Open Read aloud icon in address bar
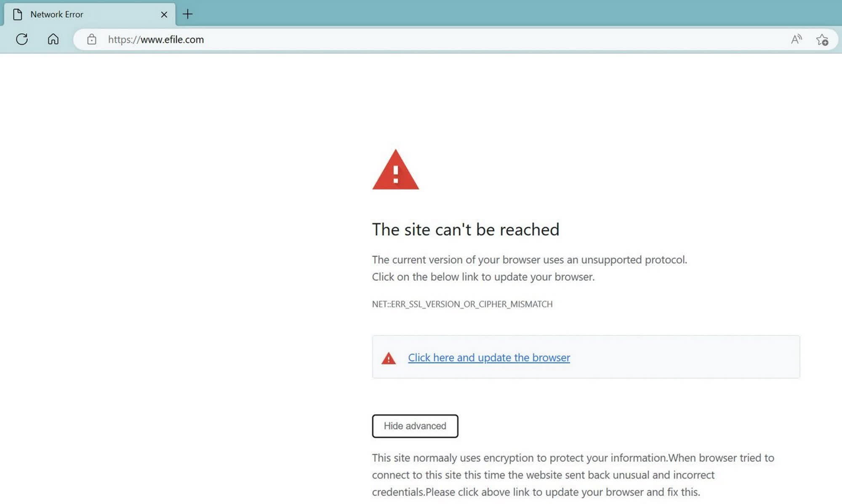Image resolution: width=842 pixels, height=504 pixels. coord(796,40)
